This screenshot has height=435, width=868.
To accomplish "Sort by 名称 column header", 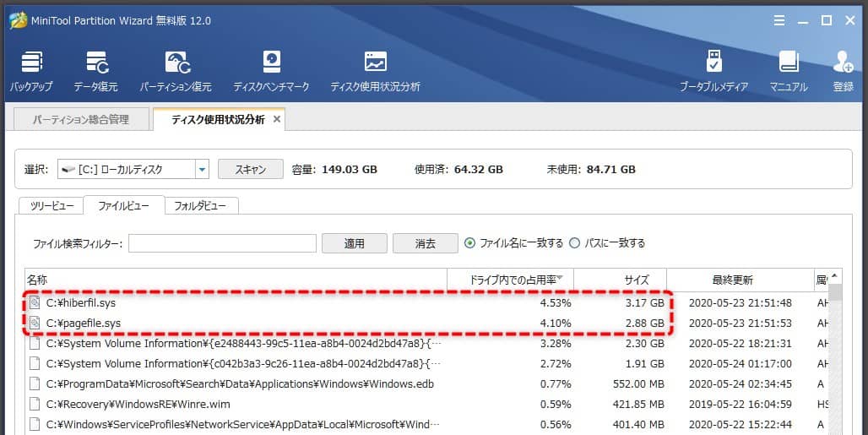I will click(x=236, y=280).
